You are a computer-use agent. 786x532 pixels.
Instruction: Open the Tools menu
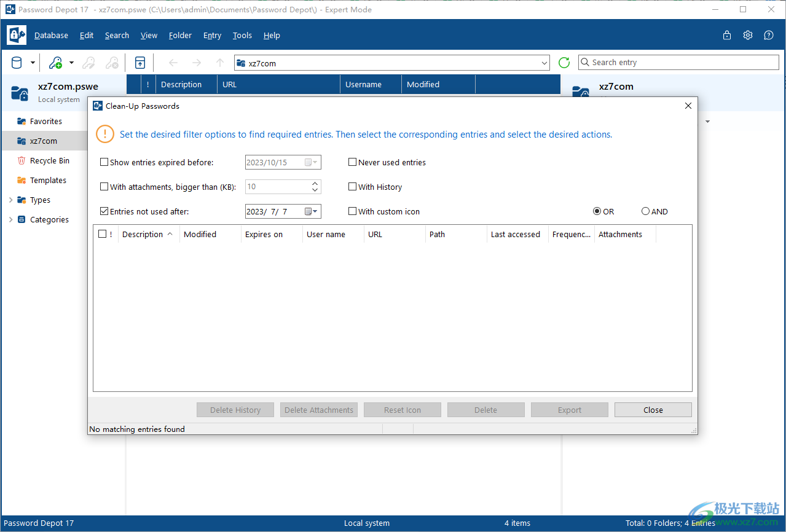tap(242, 35)
